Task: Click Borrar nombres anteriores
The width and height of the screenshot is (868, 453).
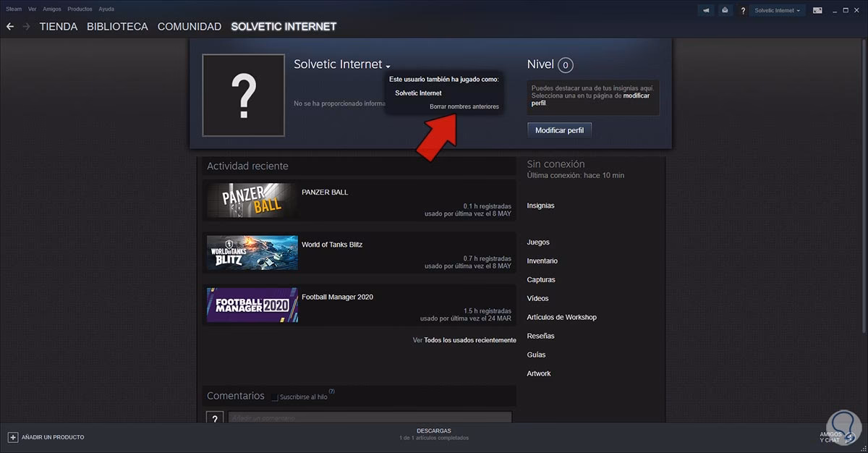Action: tap(464, 106)
